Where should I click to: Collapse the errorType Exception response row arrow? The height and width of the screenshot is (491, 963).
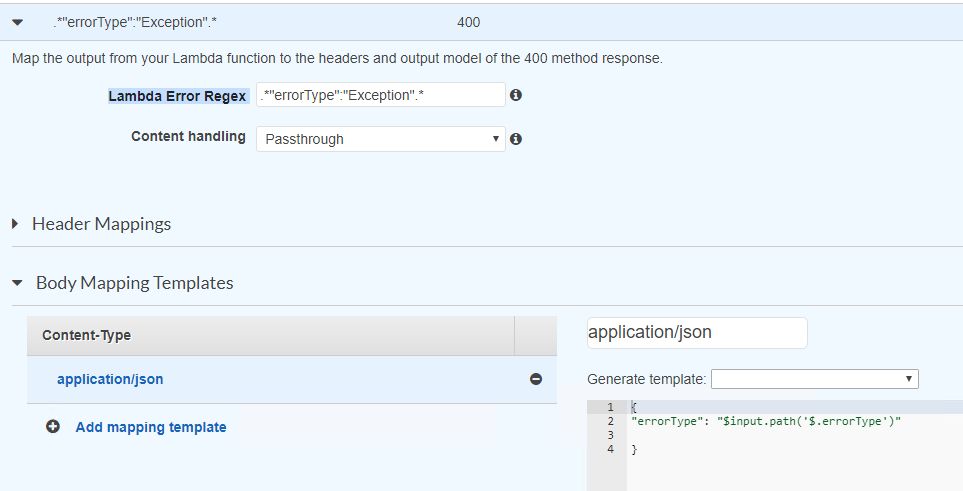point(17,22)
